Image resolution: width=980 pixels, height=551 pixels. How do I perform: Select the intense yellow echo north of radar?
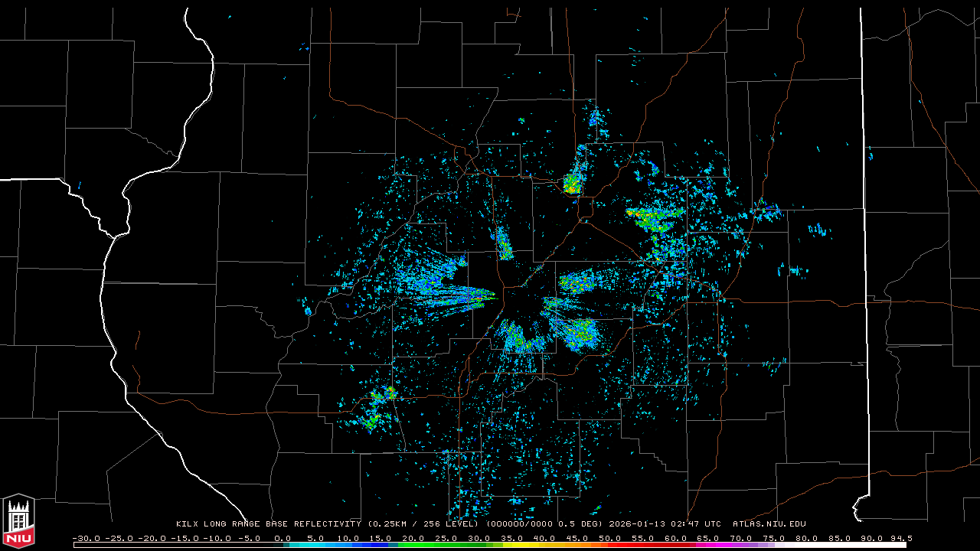[x=571, y=184]
